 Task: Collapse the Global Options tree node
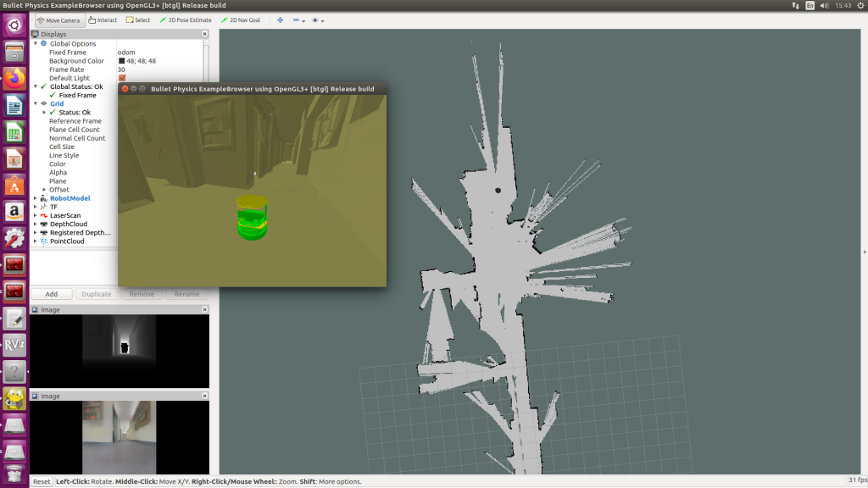[x=36, y=43]
